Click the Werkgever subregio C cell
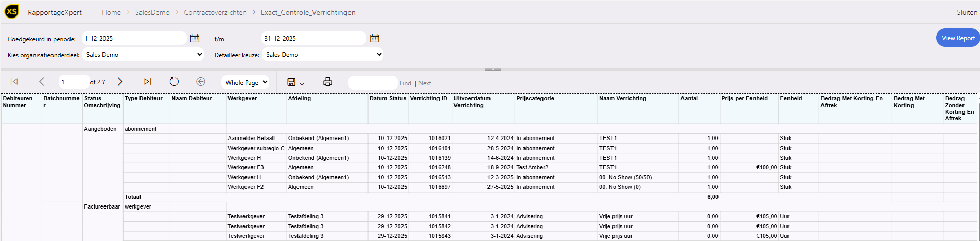The height and width of the screenshot is (241, 980). (x=256, y=148)
